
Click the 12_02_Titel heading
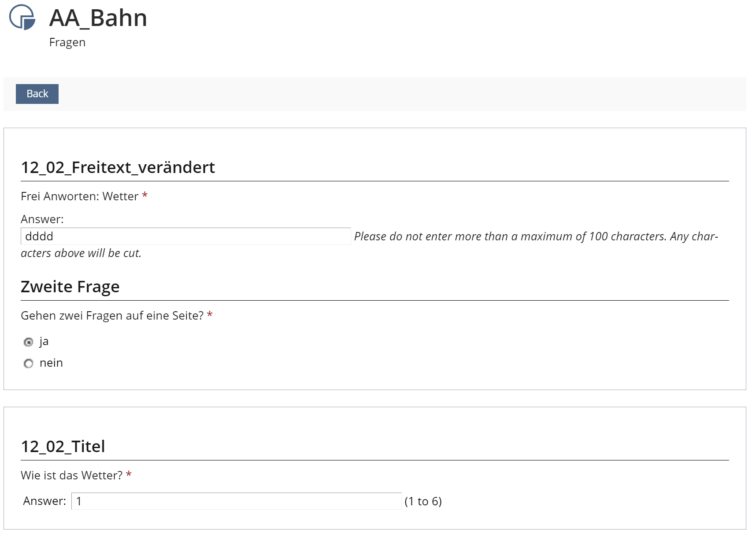tap(63, 446)
